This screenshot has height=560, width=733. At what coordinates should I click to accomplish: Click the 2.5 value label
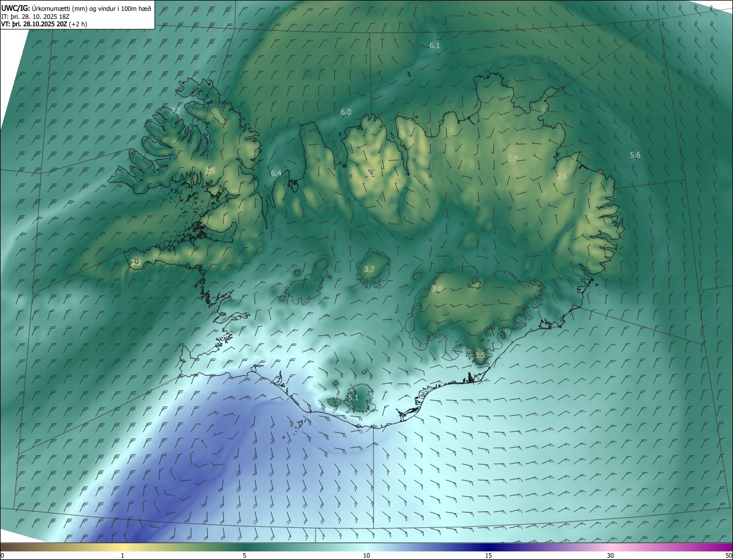[x=210, y=171]
